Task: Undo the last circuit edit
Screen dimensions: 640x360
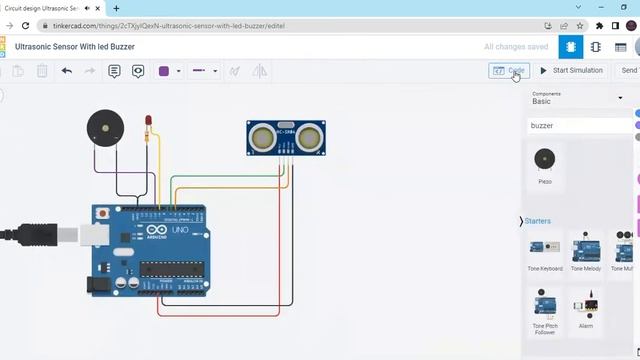Action: pos(67,71)
